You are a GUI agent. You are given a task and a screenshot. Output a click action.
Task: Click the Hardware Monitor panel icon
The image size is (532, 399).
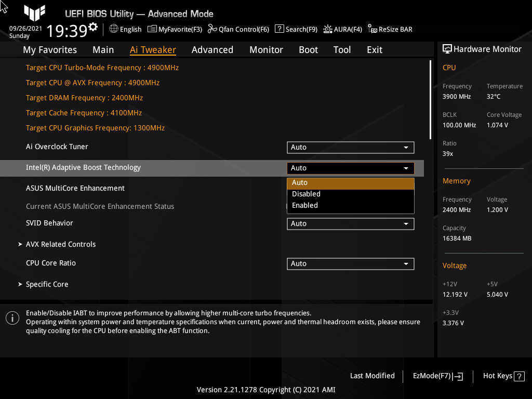click(448, 48)
